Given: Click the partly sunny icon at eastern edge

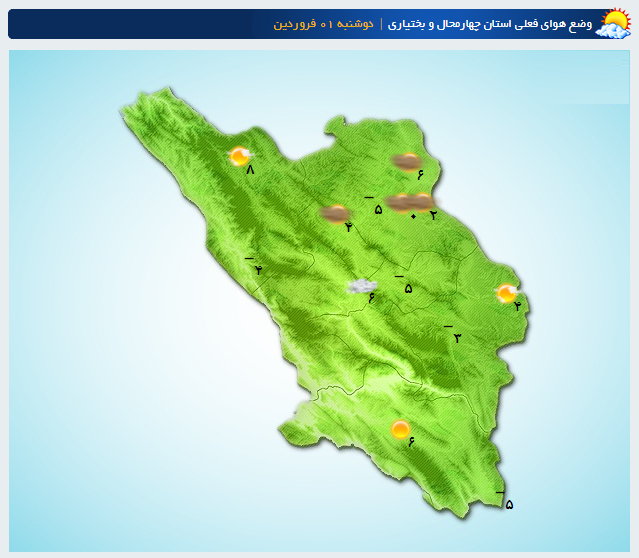Looking at the screenshot, I should pos(507,293).
